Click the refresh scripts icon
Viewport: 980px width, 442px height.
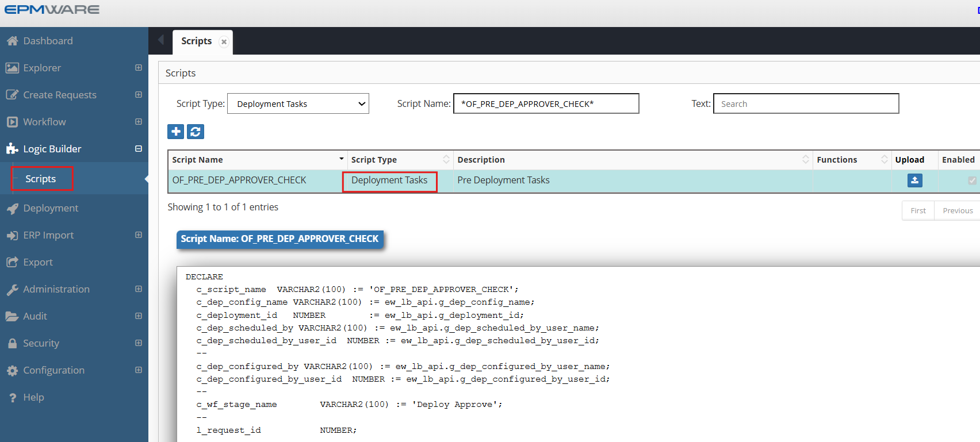[196, 132]
